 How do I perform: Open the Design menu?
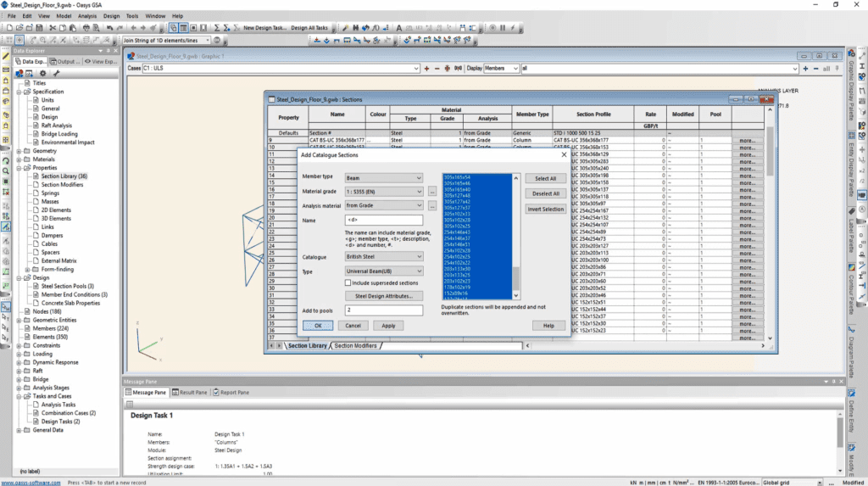pos(111,16)
